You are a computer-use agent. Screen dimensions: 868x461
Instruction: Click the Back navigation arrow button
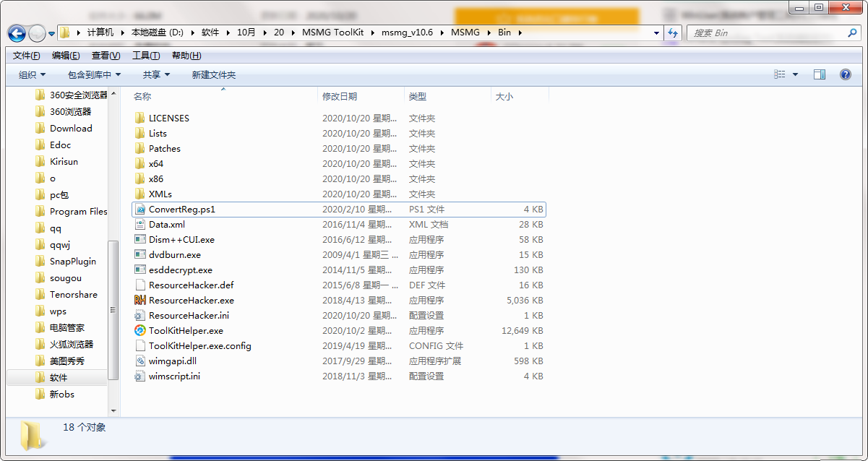point(17,33)
